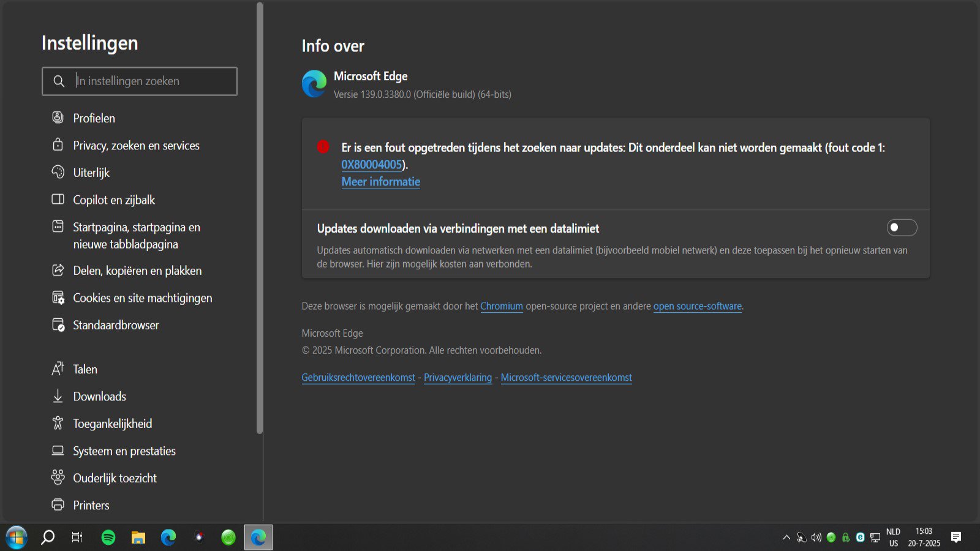
Task: Click the settings sidebar scrollbar
Action: [260, 218]
